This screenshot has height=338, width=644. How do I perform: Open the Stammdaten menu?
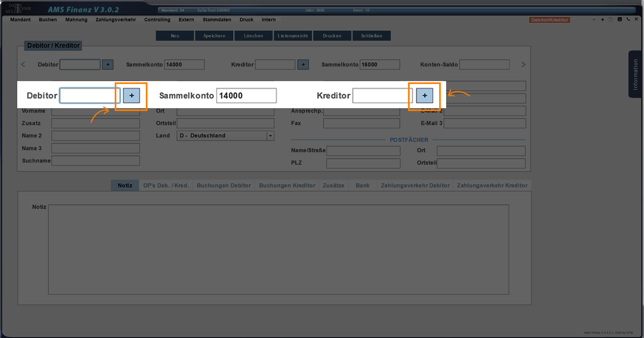(x=217, y=20)
